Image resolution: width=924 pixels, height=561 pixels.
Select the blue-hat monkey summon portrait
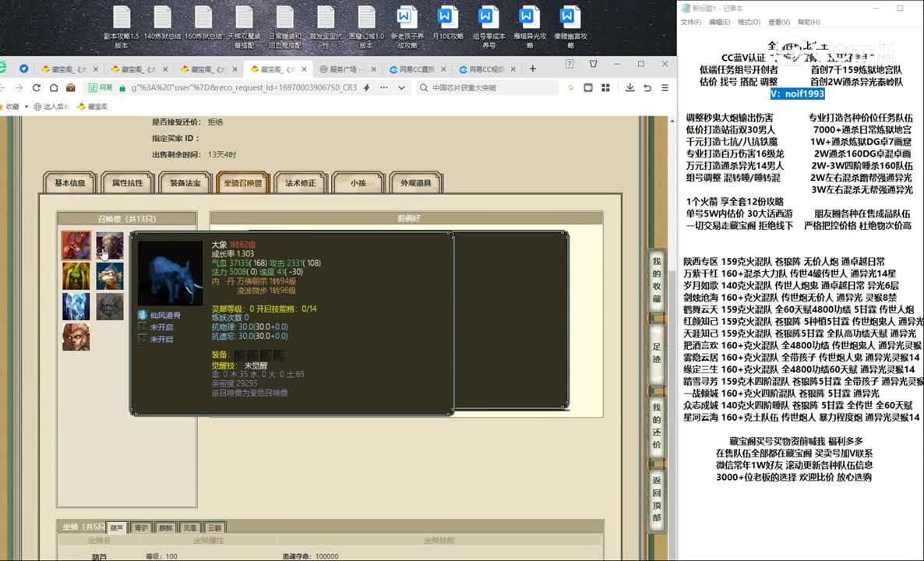click(x=110, y=276)
